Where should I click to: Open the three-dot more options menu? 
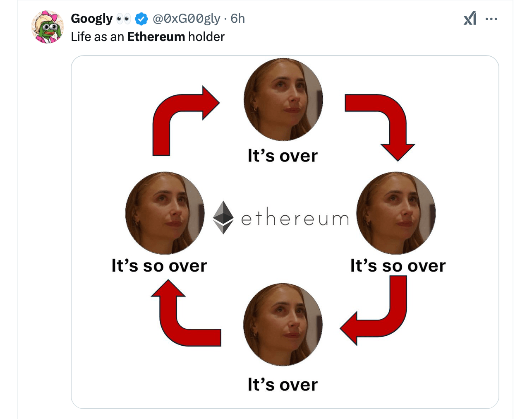coord(491,18)
